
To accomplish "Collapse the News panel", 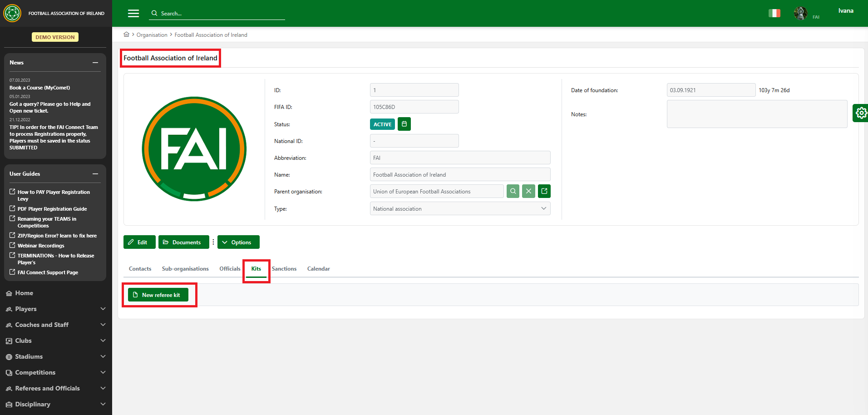I will click(x=95, y=63).
